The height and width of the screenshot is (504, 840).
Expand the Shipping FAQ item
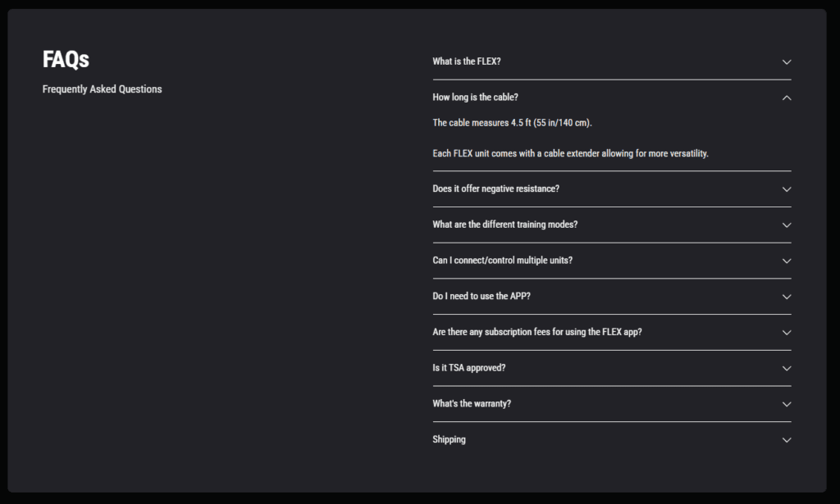click(x=612, y=440)
